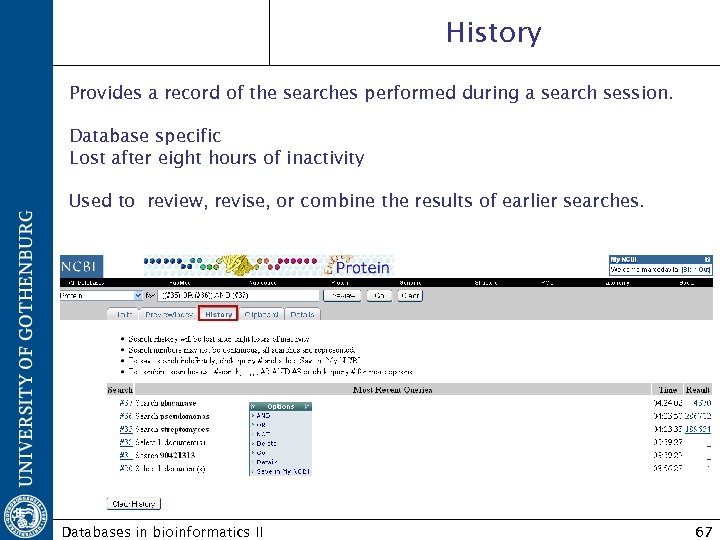Click the Options popup menu header
The height and width of the screenshot is (540, 720).
click(280, 406)
